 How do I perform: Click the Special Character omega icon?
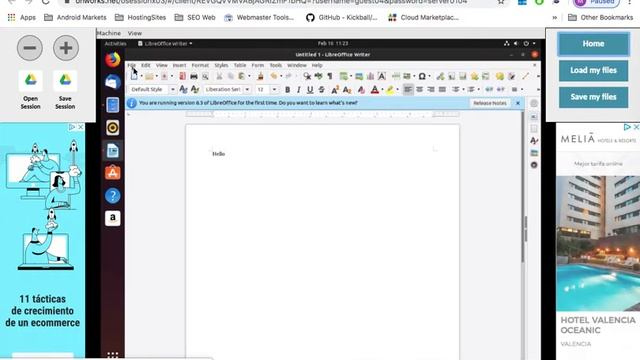[x=422, y=76]
